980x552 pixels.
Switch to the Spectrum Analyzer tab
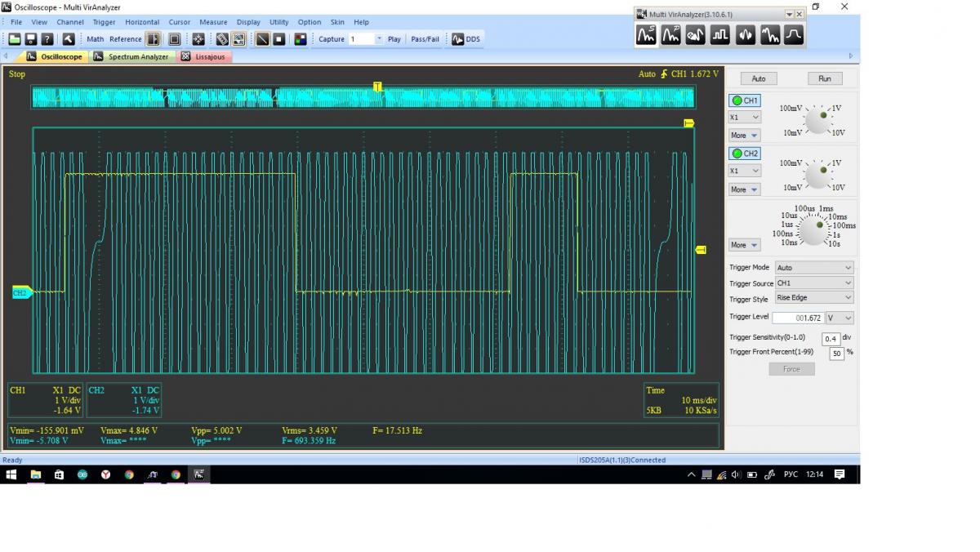(131, 56)
